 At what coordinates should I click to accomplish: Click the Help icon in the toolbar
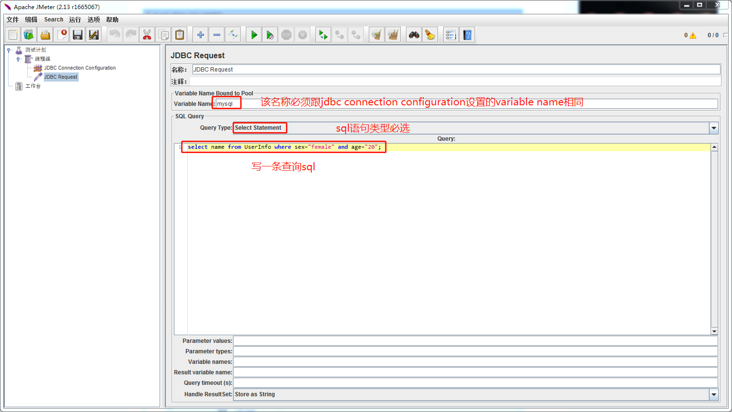pos(467,35)
